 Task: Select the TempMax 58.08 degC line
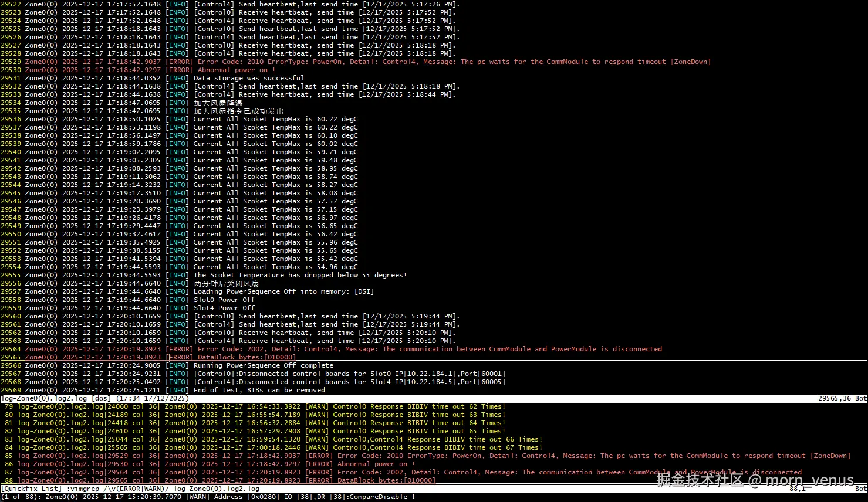coord(179,193)
